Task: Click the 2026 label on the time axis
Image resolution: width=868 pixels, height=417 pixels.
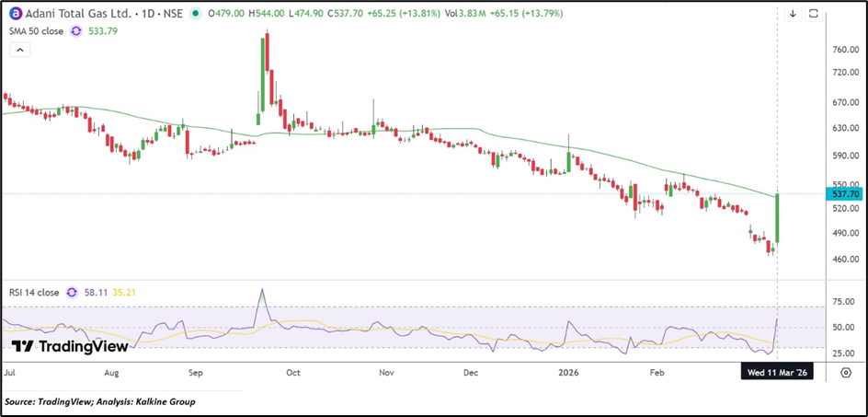Action: pos(566,374)
